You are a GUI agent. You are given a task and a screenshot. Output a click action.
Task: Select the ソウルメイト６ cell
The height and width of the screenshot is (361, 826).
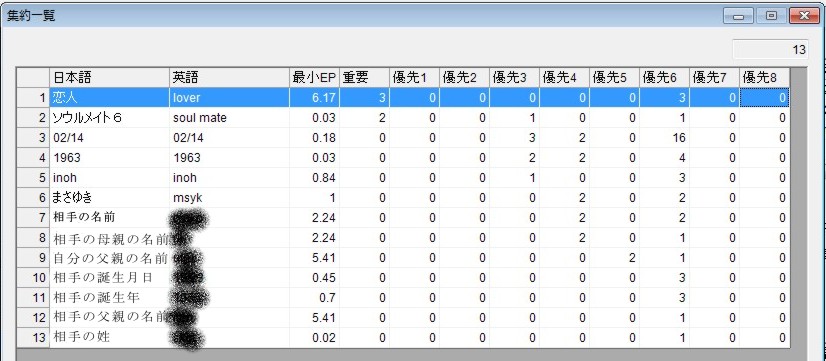(110, 118)
